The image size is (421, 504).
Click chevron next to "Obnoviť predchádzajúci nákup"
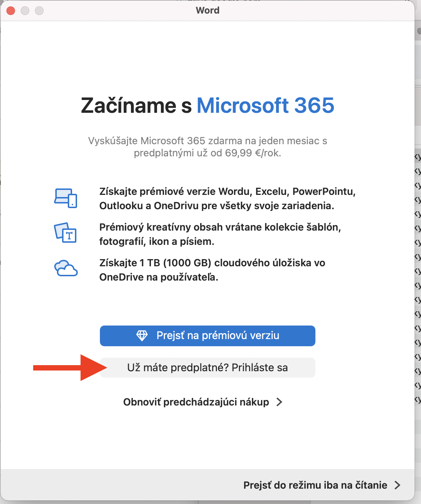[x=279, y=402]
